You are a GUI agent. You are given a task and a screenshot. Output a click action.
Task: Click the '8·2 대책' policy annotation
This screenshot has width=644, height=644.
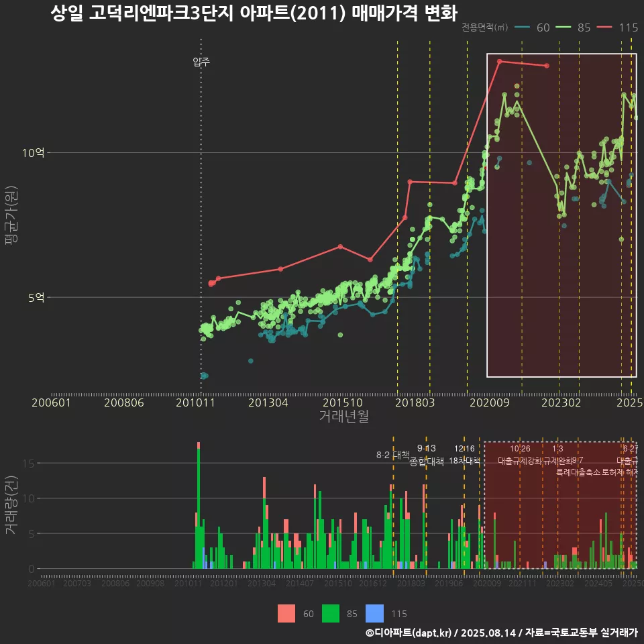(393, 455)
